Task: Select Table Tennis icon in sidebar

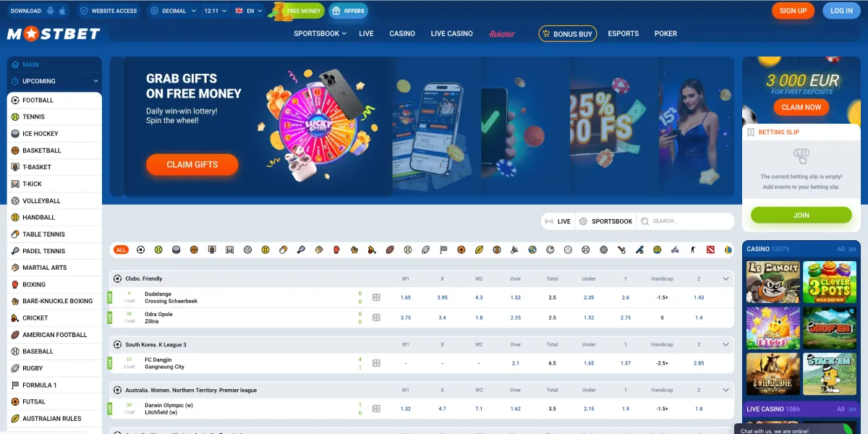Action: point(15,234)
